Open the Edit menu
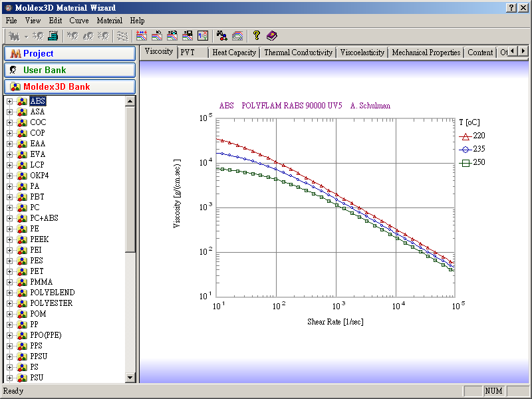This screenshot has height=399, width=532. point(55,21)
